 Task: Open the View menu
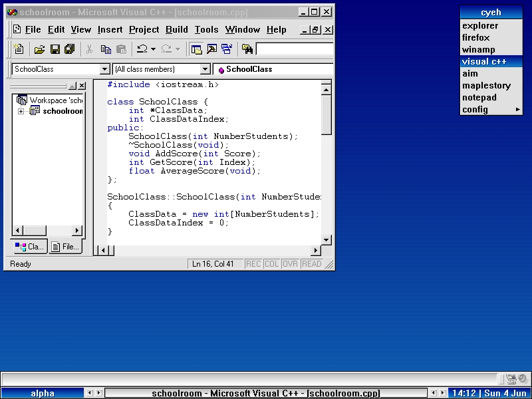coord(80,30)
